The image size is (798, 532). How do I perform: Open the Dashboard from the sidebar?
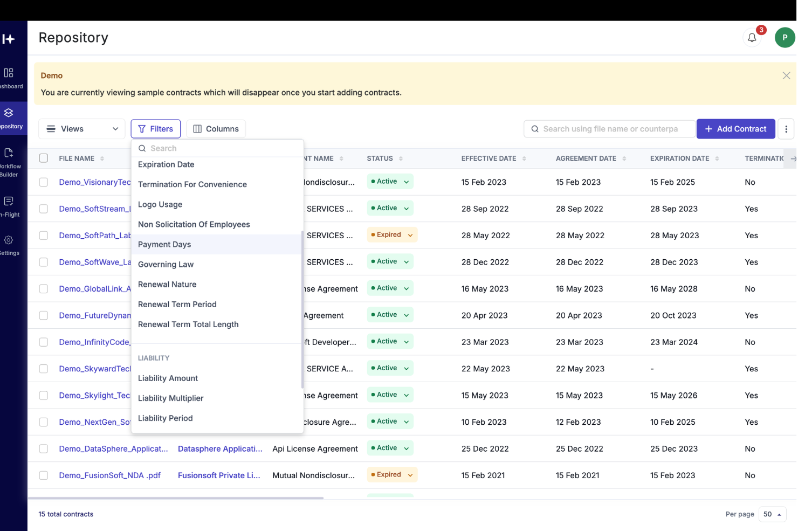[x=11, y=75]
